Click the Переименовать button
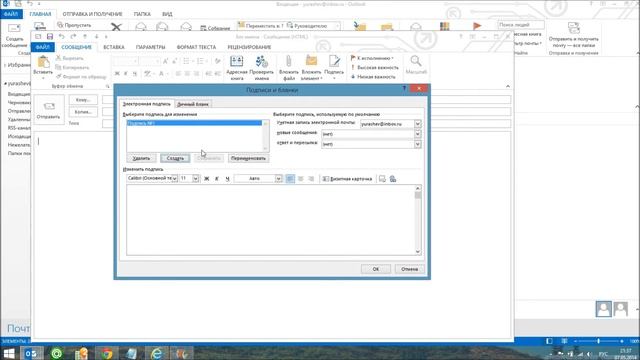 pos(248,158)
